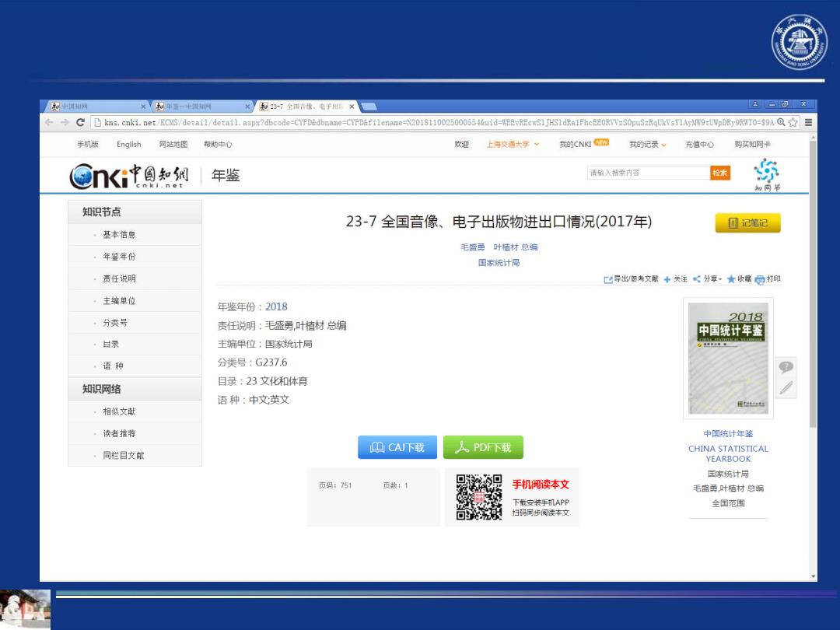The image size is (840, 630).
Task: Click the 2018 yearbook year link
Action: pyautogui.click(x=276, y=306)
